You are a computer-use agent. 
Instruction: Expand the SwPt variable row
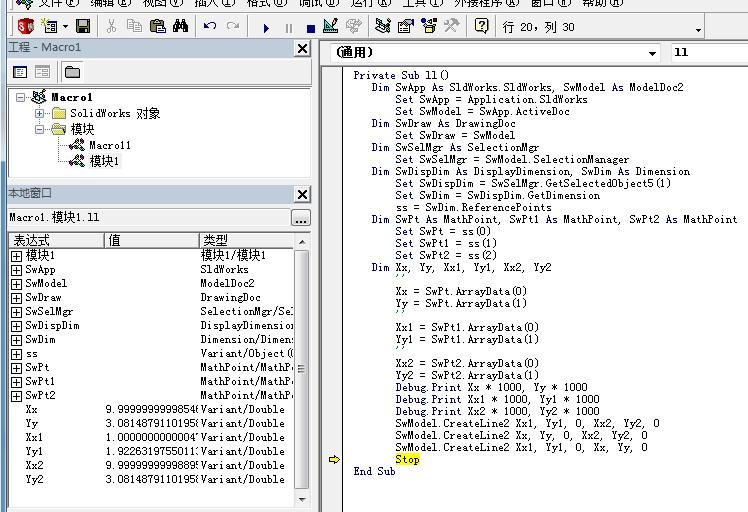click(x=16, y=368)
